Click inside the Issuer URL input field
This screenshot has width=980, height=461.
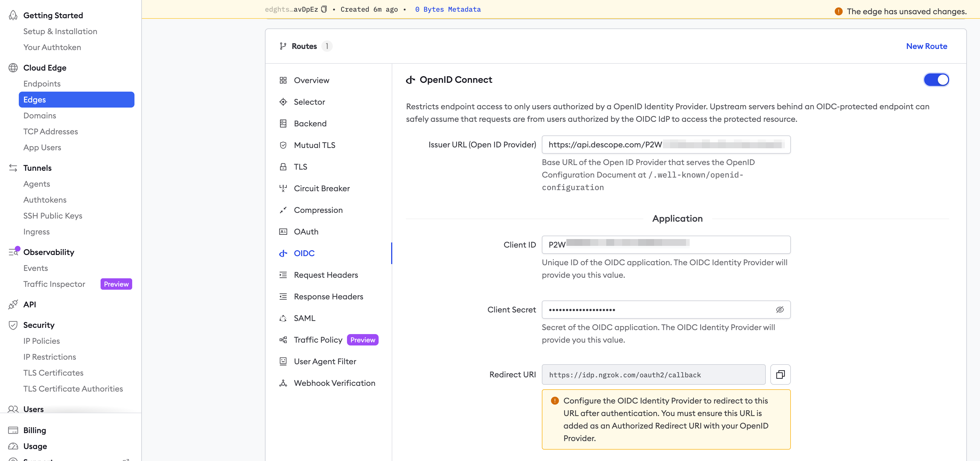pos(666,145)
